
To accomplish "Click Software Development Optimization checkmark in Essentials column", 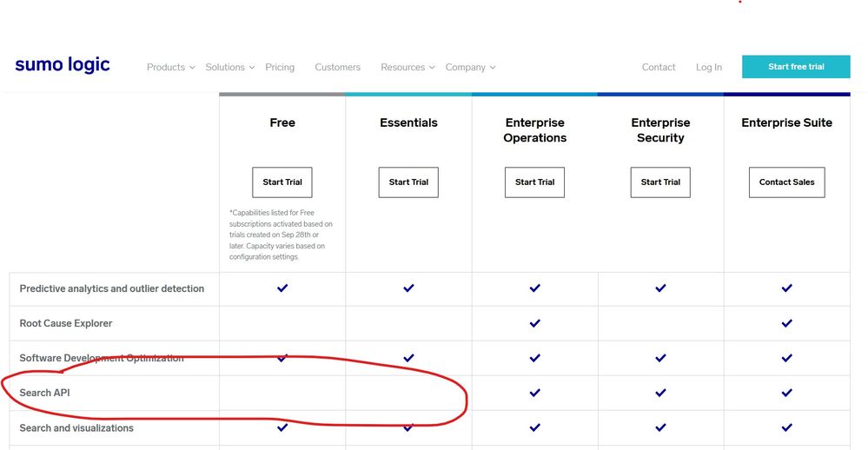I will coord(408,358).
